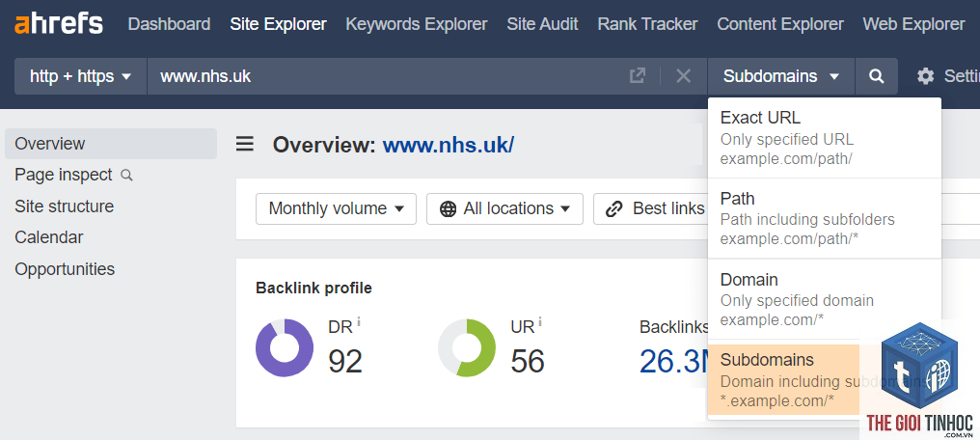Open Web Explorer tab
The height and width of the screenshot is (440, 980).
(913, 24)
